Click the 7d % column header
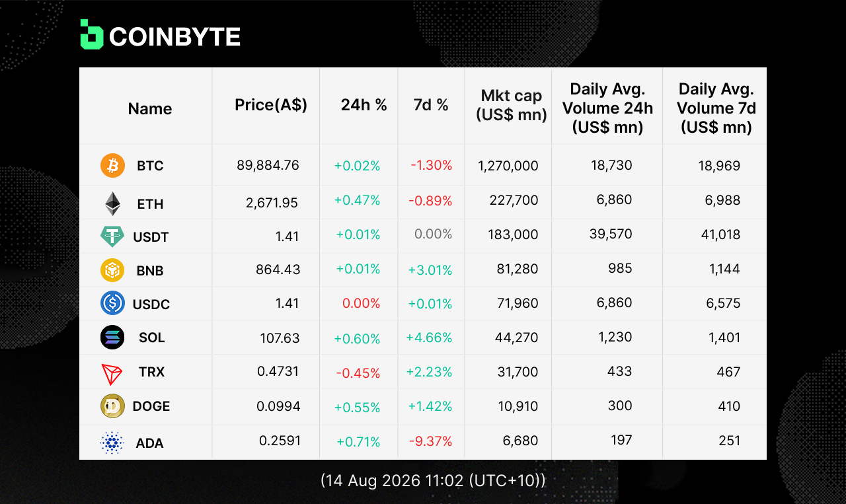Screen dimensions: 846x504 pos(431,104)
